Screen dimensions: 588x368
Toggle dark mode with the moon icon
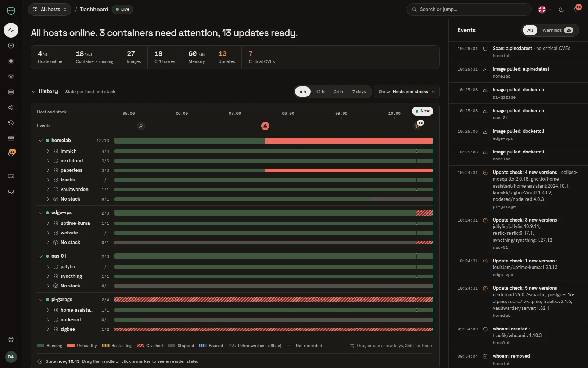pos(562,10)
